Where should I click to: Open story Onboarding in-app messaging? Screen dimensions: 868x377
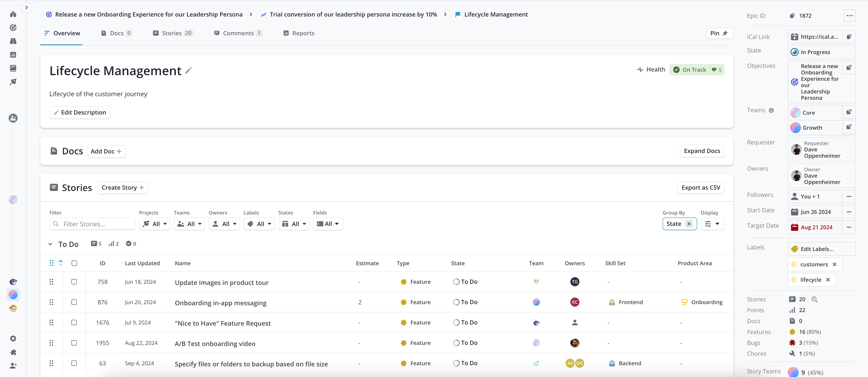pos(220,303)
